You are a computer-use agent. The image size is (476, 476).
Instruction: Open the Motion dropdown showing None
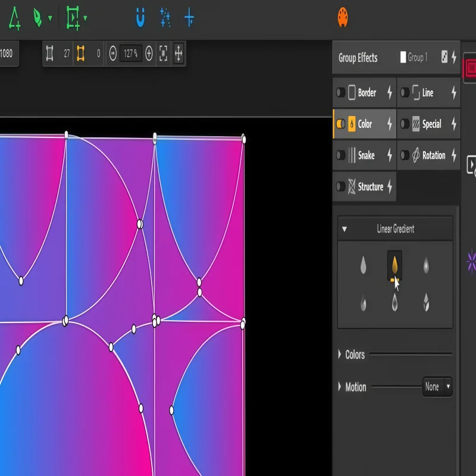(x=437, y=387)
